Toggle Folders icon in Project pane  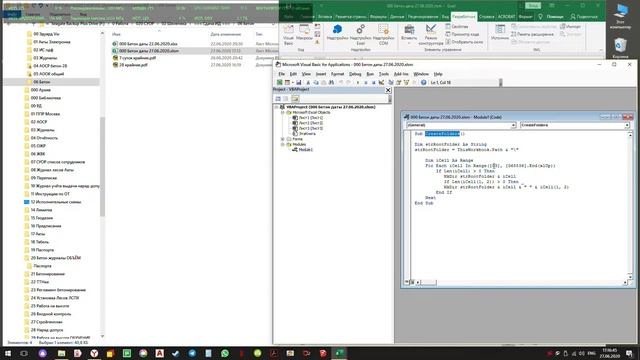[295, 99]
